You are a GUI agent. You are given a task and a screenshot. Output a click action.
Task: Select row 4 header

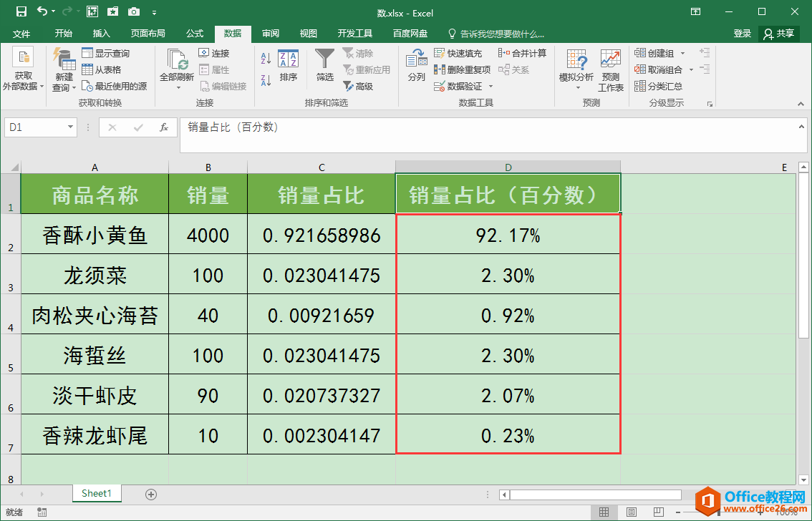pos(10,315)
